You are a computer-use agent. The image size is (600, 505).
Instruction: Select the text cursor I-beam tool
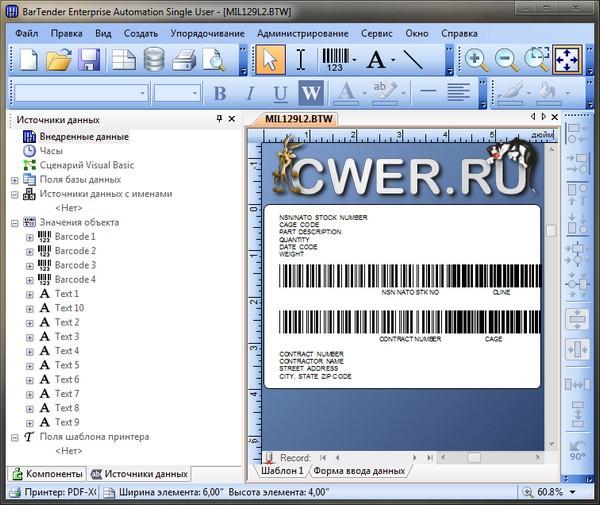(301, 60)
